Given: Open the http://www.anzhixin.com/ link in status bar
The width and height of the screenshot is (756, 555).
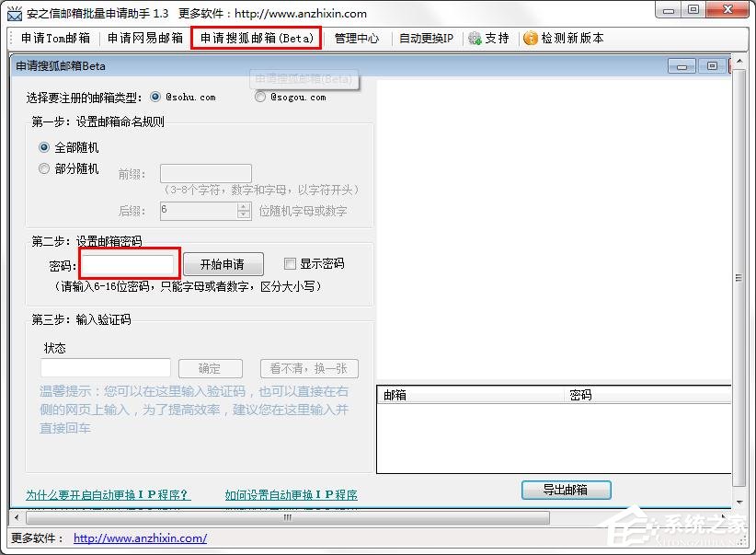Looking at the screenshot, I should 141,538.
